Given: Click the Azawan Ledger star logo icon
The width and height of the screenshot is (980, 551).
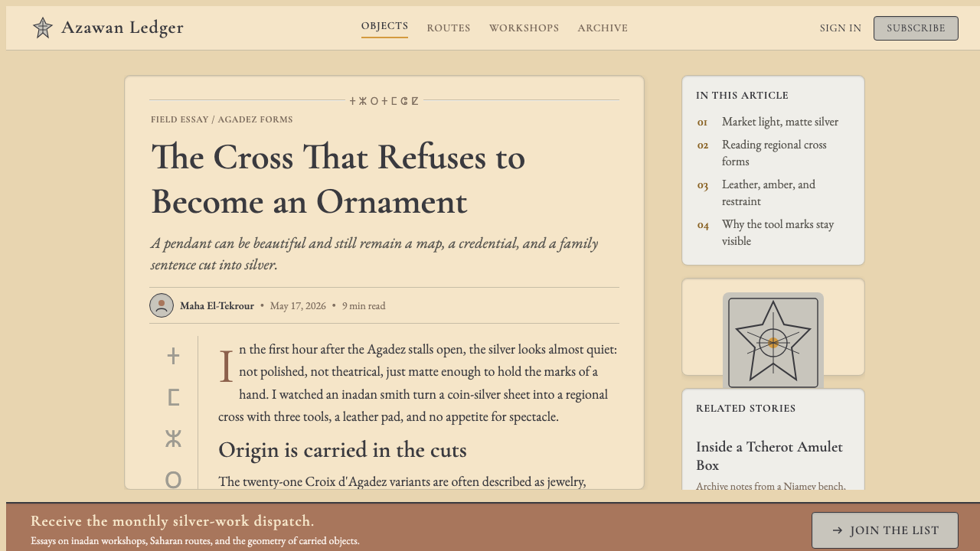Looking at the screenshot, I should pyautogui.click(x=43, y=28).
